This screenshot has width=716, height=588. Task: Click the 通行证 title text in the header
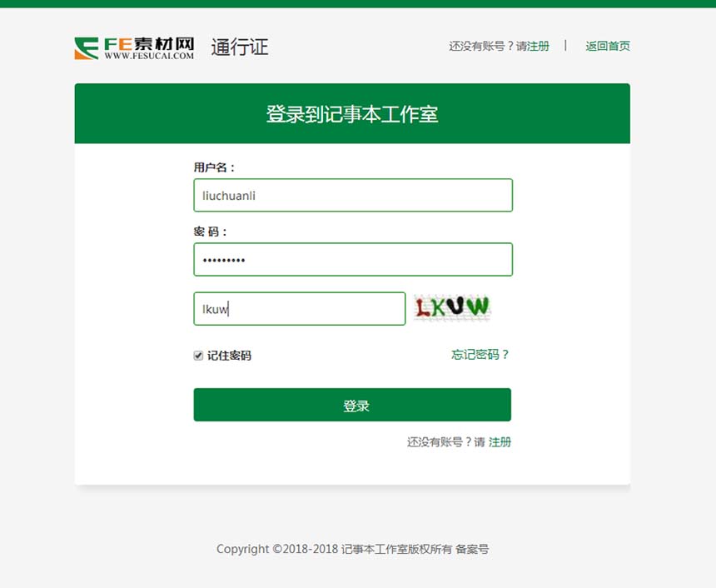pyautogui.click(x=240, y=47)
